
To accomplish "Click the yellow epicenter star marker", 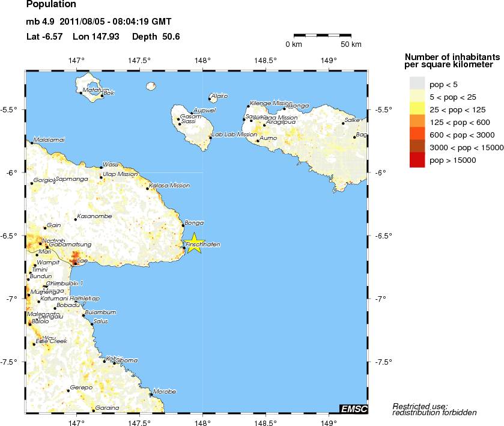I will tap(193, 242).
